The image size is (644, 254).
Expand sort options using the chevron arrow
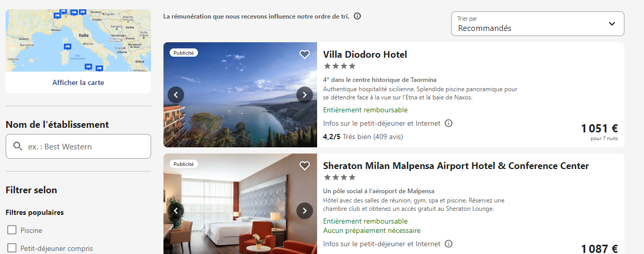click(x=612, y=24)
